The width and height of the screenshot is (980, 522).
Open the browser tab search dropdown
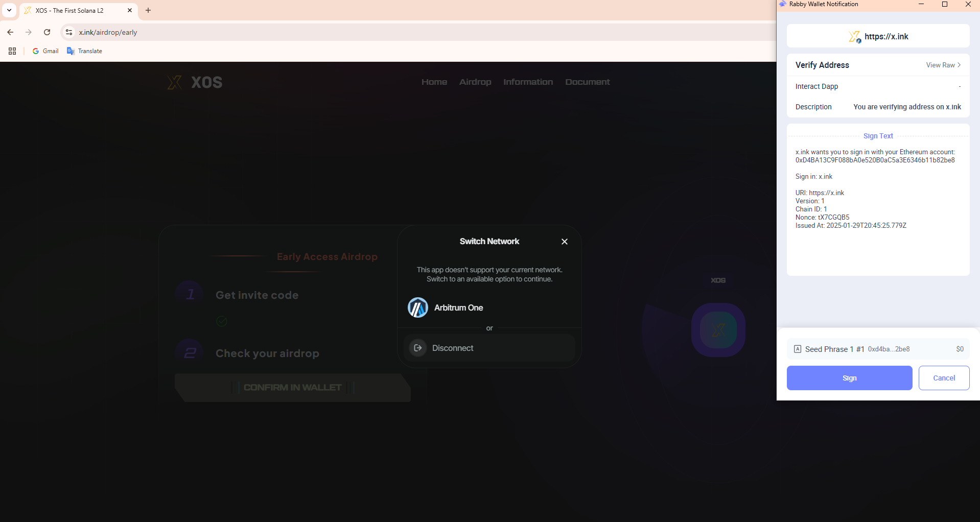point(9,10)
